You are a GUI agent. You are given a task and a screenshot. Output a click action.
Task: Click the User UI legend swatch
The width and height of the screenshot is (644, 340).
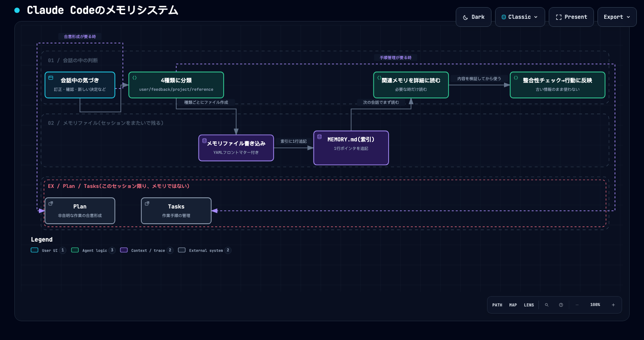pyautogui.click(x=34, y=251)
